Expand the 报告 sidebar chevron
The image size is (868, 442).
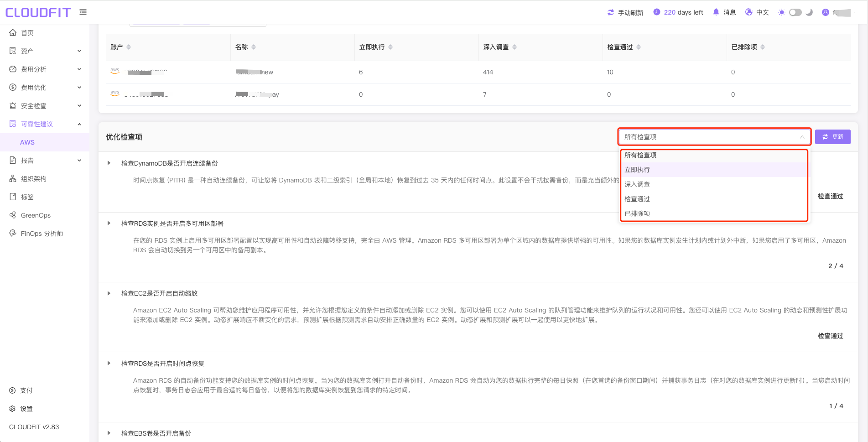pos(79,161)
